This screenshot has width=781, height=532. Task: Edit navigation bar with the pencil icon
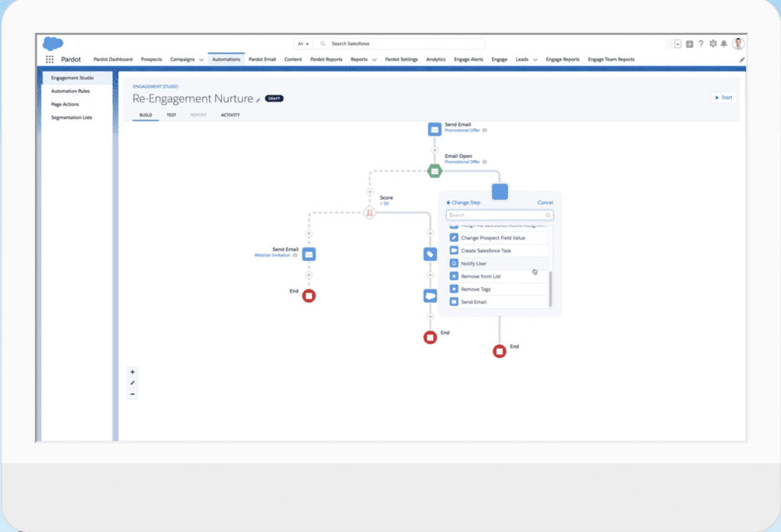(741, 59)
